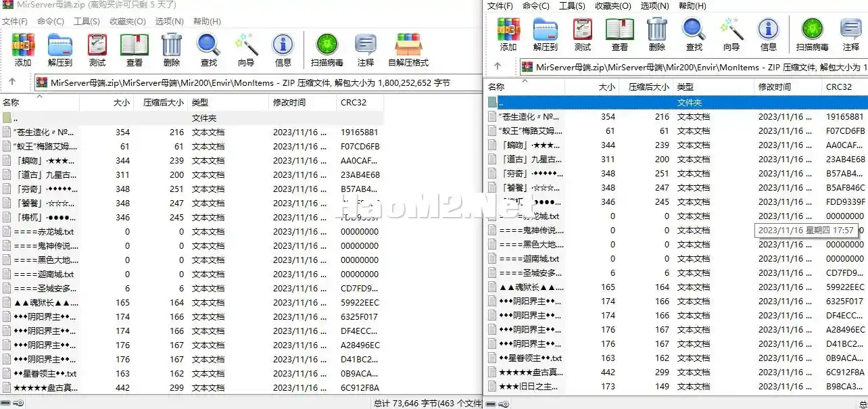Open 工具(S) menu in left window

(87, 21)
